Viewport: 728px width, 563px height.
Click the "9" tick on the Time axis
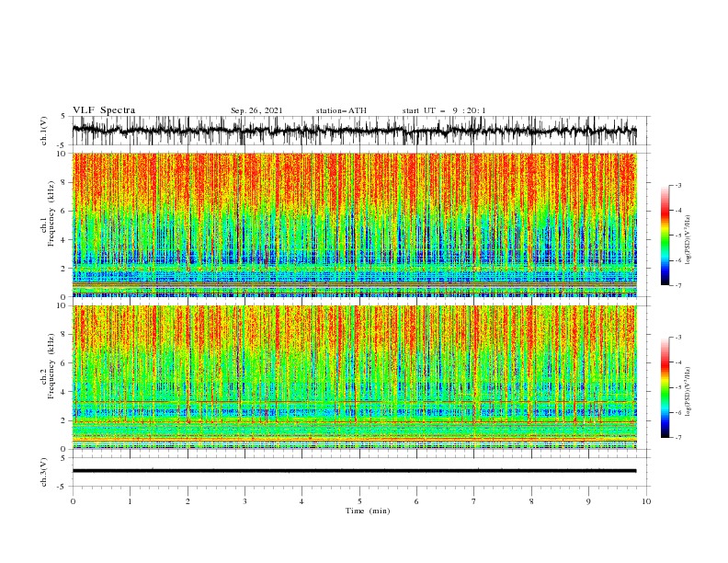tap(588, 501)
